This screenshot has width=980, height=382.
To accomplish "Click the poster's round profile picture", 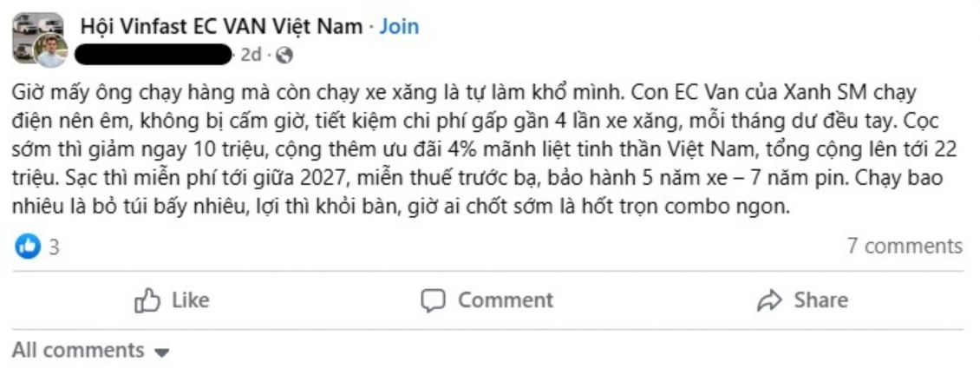I will (51, 50).
